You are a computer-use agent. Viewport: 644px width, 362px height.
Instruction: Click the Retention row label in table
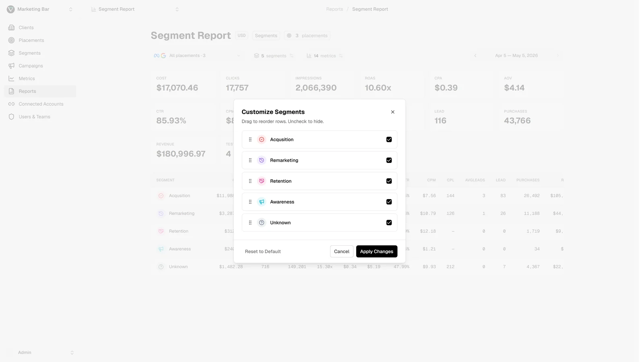pos(178,231)
